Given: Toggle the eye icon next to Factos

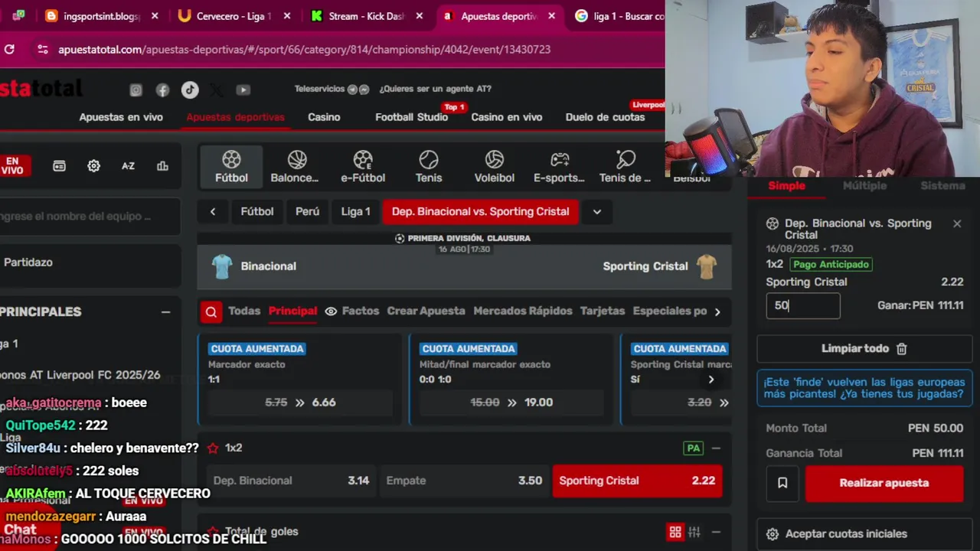Looking at the screenshot, I should click(331, 311).
